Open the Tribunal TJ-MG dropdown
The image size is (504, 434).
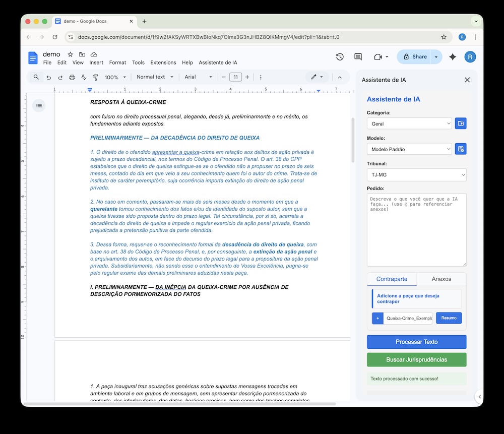416,175
